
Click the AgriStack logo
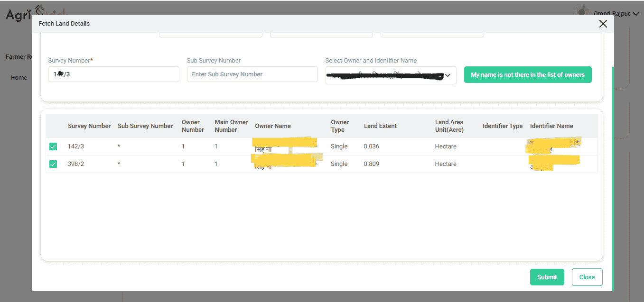click(x=18, y=14)
